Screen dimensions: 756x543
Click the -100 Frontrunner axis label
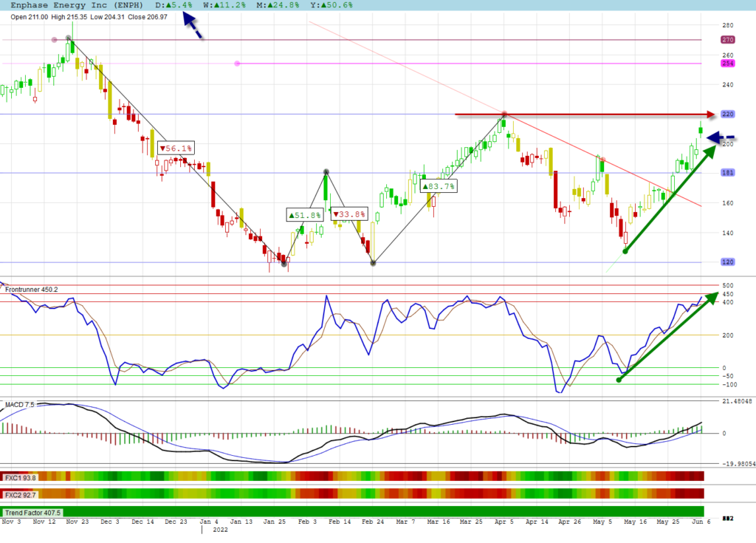point(729,385)
